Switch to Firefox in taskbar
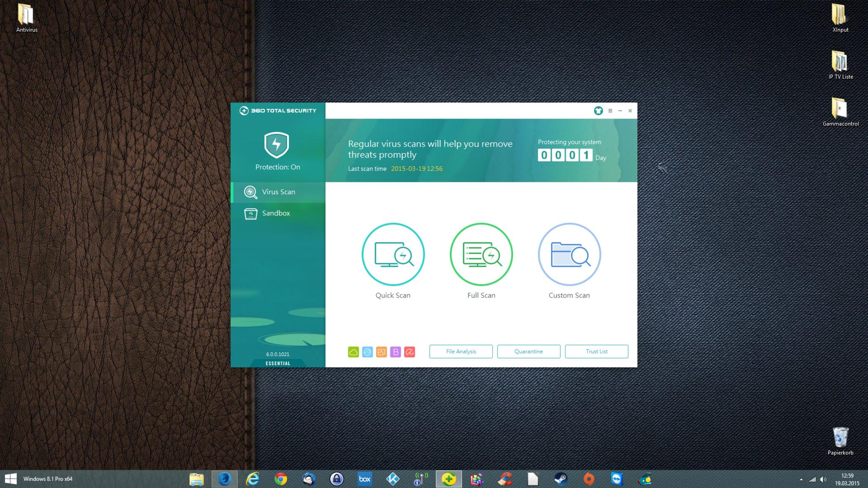The height and width of the screenshot is (488, 868). [x=224, y=479]
